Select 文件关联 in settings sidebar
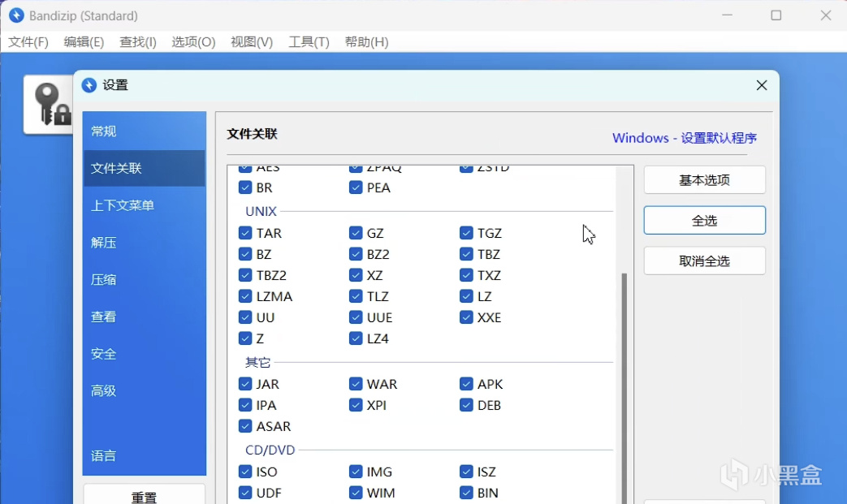The image size is (847, 504). click(x=145, y=168)
